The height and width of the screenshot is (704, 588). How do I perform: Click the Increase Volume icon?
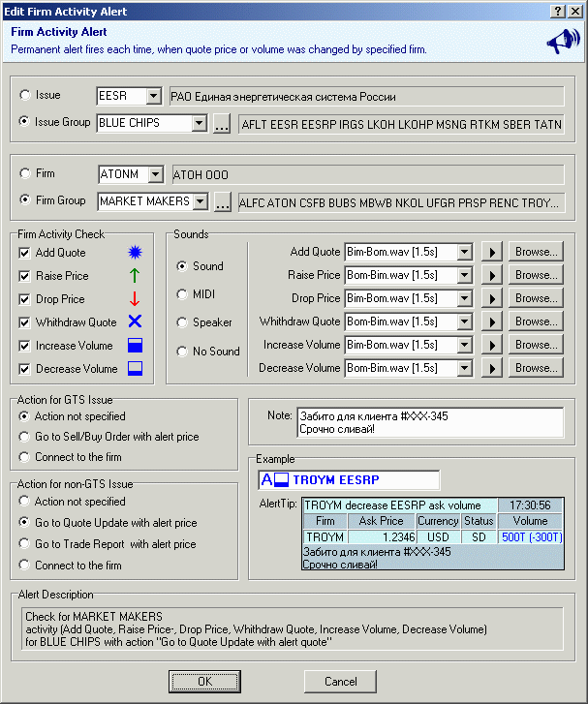(x=136, y=346)
